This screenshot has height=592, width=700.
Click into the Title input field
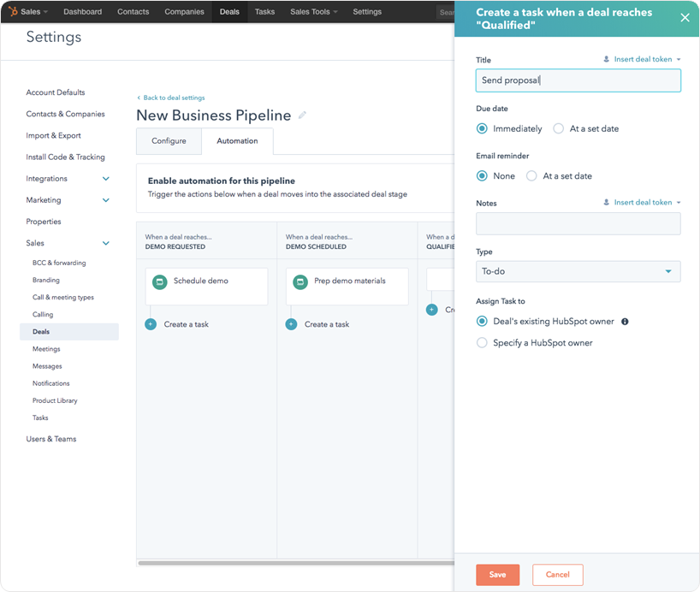click(578, 80)
